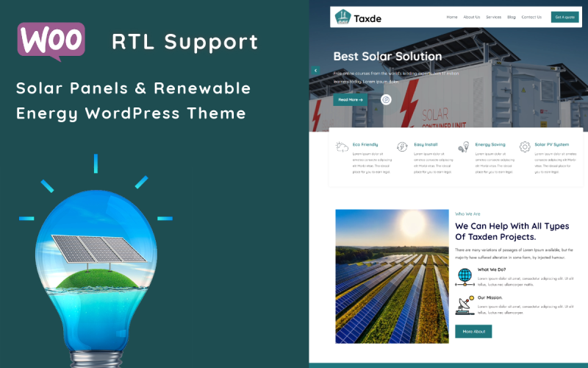The width and height of the screenshot is (588, 368).
Task: Click the Taxde logo icon
Action: tap(343, 16)
